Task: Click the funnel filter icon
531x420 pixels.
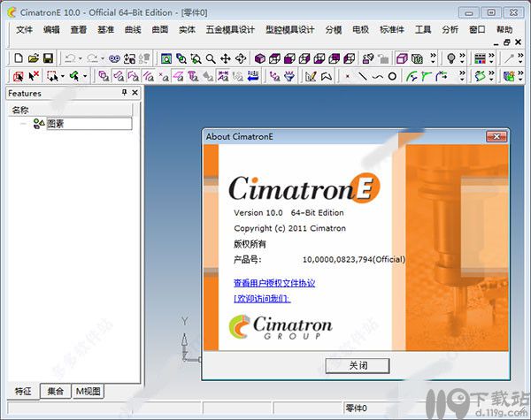Action: pyautogui.click(x=289, y=77)
